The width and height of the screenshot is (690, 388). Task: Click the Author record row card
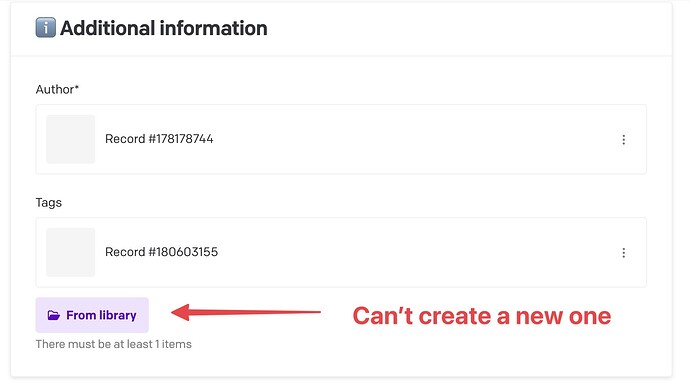point(341,139)
